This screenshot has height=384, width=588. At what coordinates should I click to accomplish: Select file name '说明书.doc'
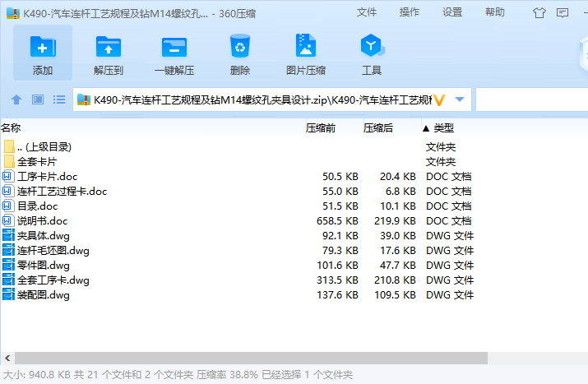click(x=43, y=221)
